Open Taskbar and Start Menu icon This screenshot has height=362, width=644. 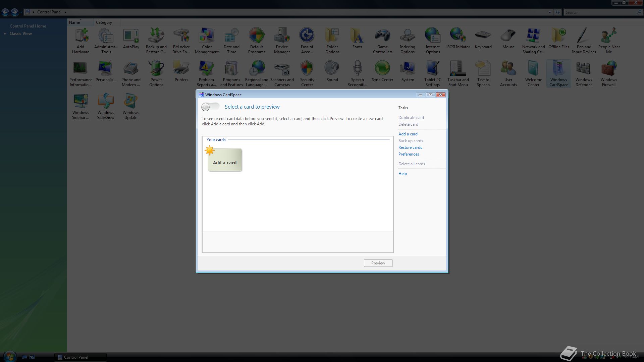(x=458, y=74)
